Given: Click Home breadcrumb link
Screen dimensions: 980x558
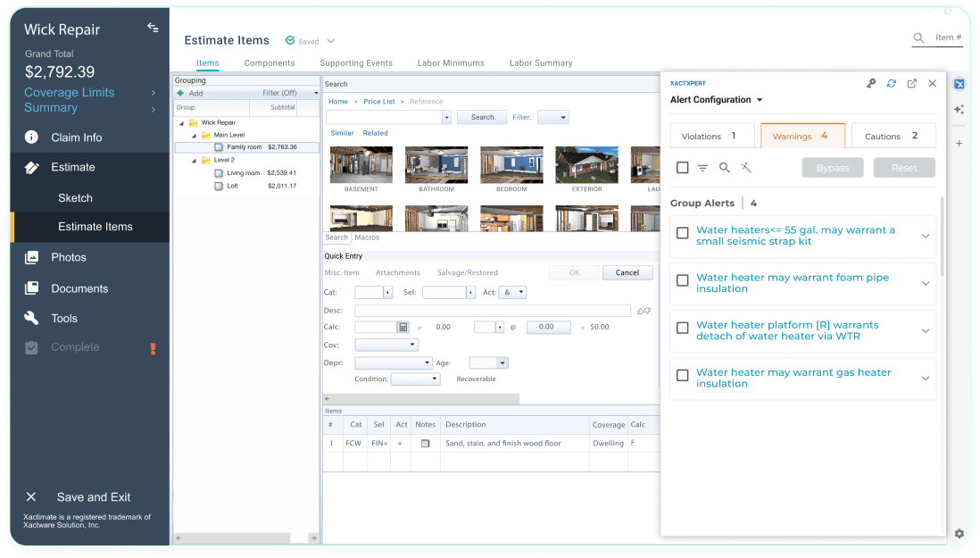Looking at the screenshot, I should (x=338, y=102).
